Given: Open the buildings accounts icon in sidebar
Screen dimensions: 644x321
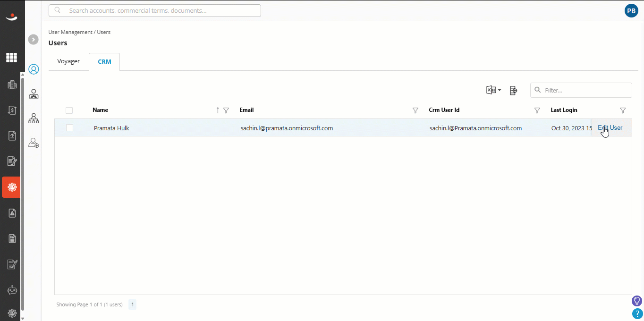Looking at the screenshot, I should [12, 85].
